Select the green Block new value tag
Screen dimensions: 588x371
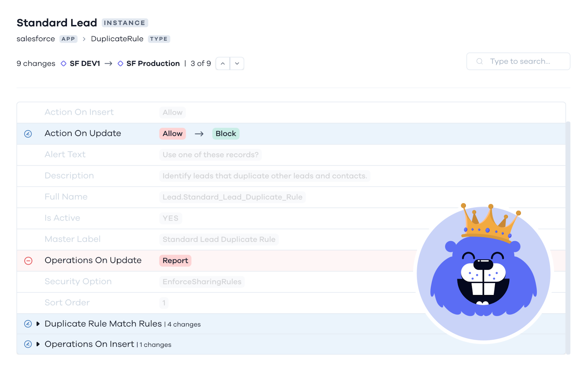[x=226, y=134]
